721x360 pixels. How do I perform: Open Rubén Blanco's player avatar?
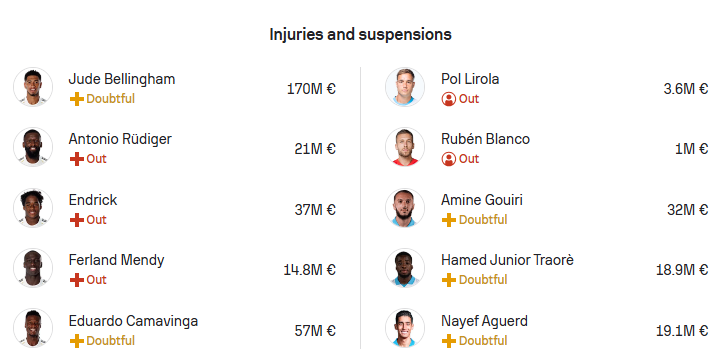tap(405, 147)
